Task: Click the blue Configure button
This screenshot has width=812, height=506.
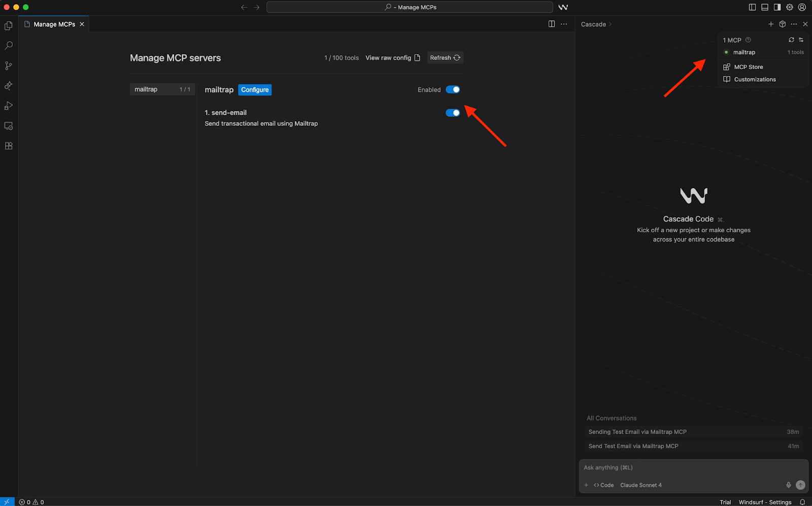Action: click(x=255, y=90)
